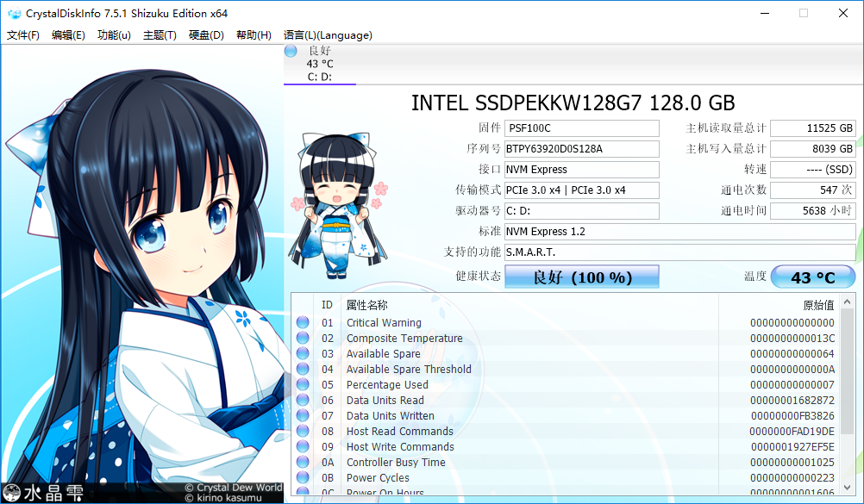Click the serial number field BTPY63920D0S128A
This screenshot has height=504, width=864.
tap(581, 148)
